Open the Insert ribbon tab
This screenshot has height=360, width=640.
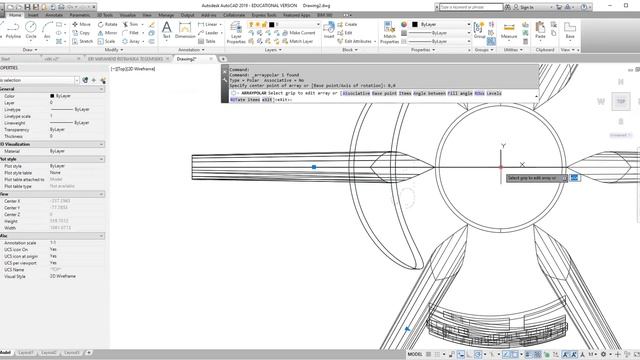tap(33, 15)
